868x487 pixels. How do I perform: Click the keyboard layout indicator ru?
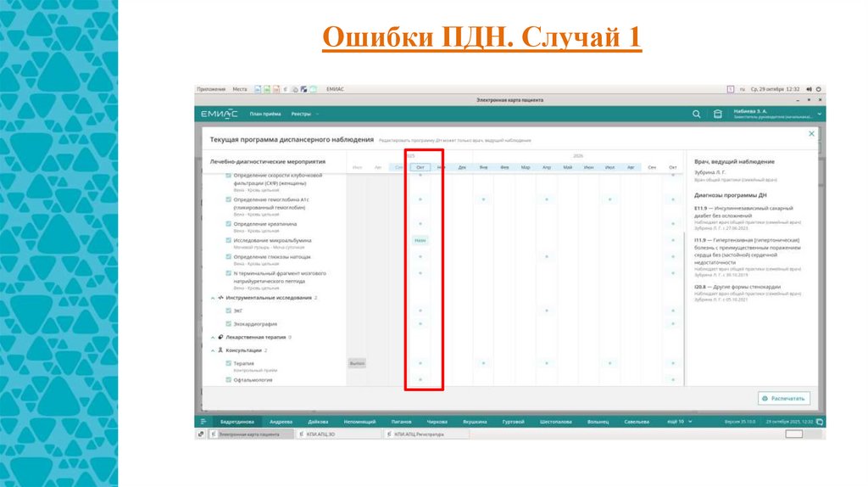click(743, 89)
